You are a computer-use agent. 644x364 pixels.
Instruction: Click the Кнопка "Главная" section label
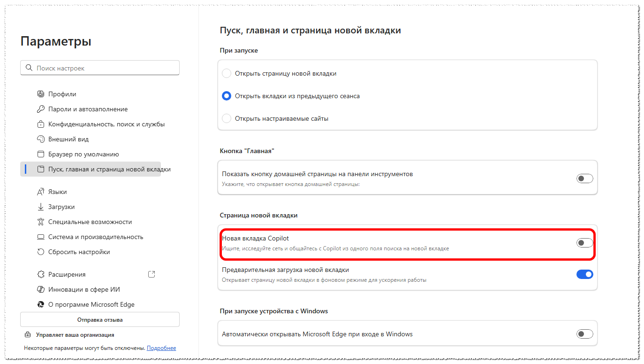tap(247, 151)
